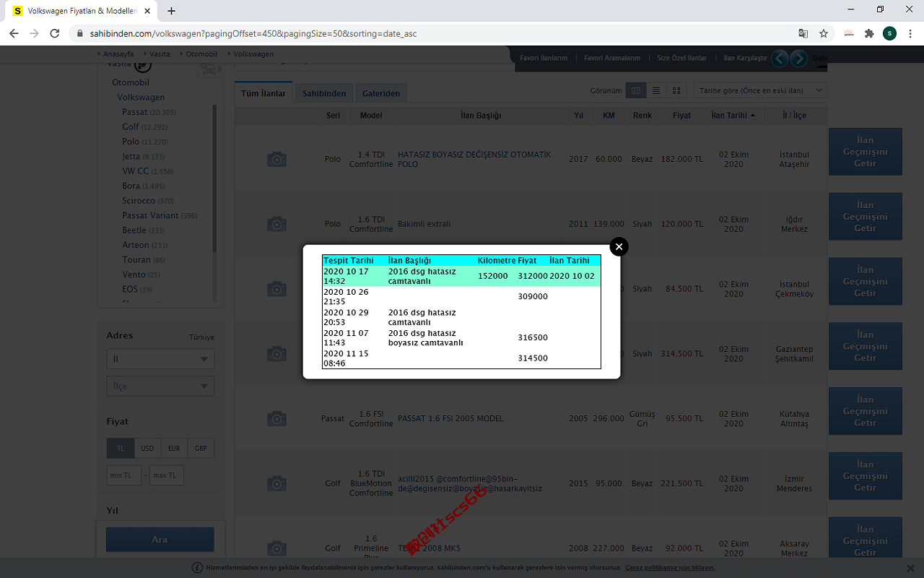Image resolution: width=924 pixels, height=578 pixels.
Task: Select Golf in category list
Action: [x=131, y=127]
